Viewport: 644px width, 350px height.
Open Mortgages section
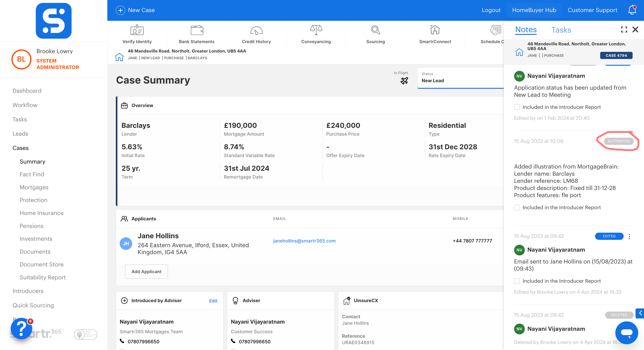34,187
